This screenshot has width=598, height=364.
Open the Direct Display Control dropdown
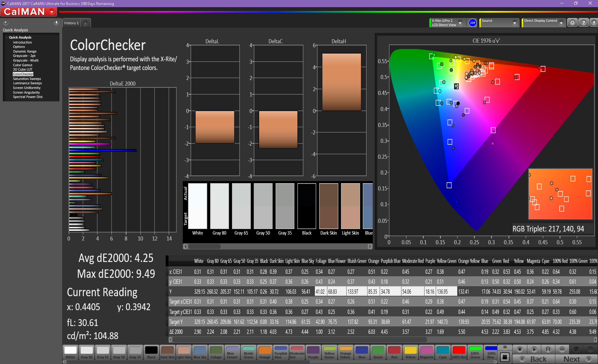click(x=561, y=23)
